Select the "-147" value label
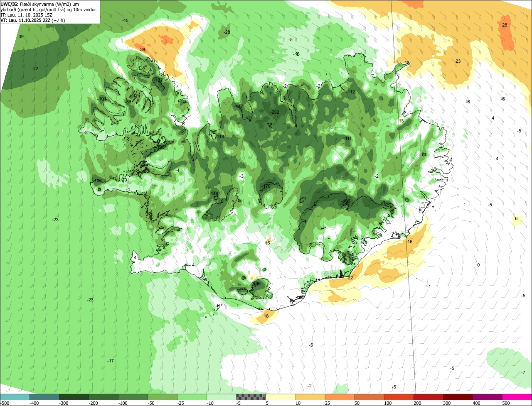Image resolution: width=532 pixels, height=406 pixels. point(239,106)
